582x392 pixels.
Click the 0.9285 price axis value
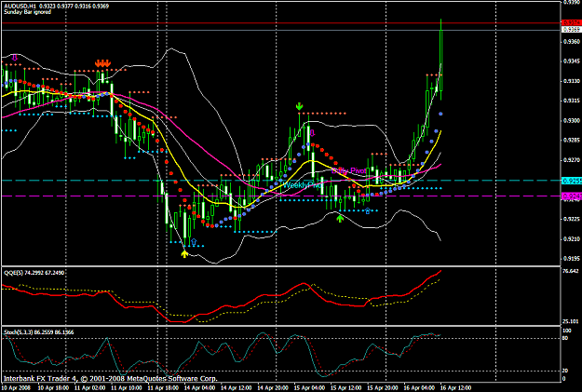point(572,141)
